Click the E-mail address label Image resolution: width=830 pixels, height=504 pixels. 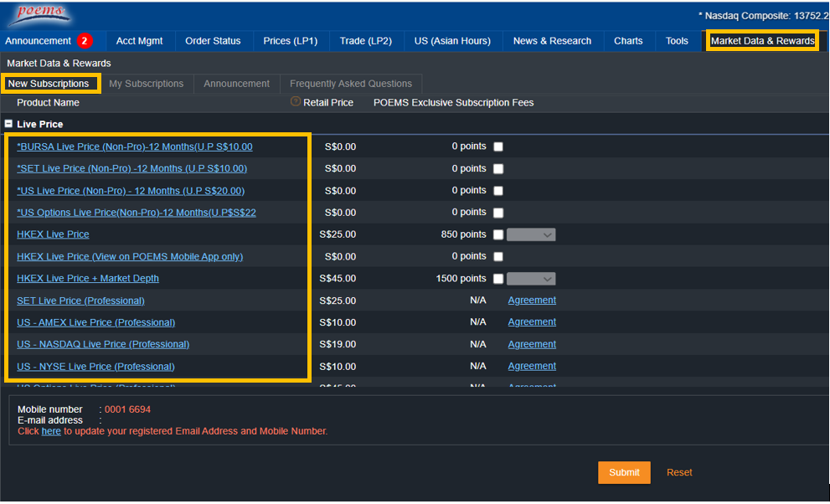pos(50,420)
